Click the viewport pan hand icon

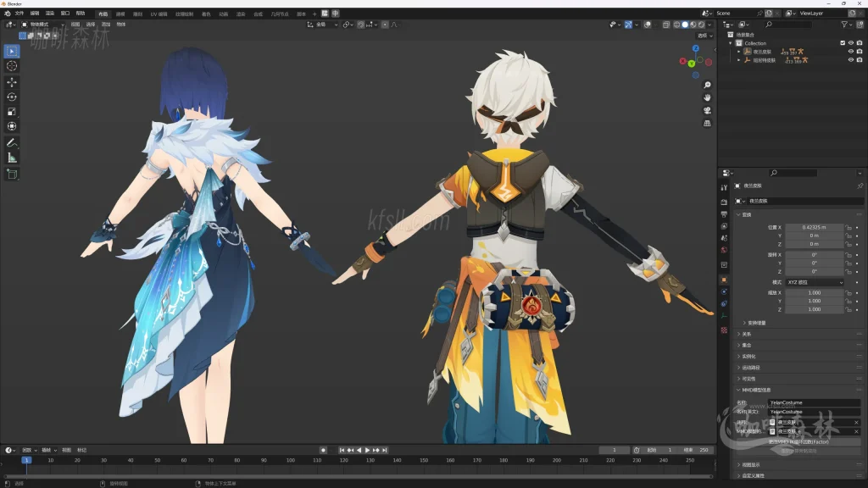point(707,97)
